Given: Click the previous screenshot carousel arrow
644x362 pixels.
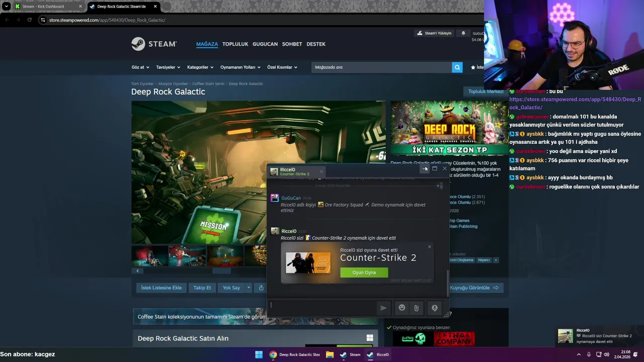Looking at the screenshot, I should (x=137, y=271).
